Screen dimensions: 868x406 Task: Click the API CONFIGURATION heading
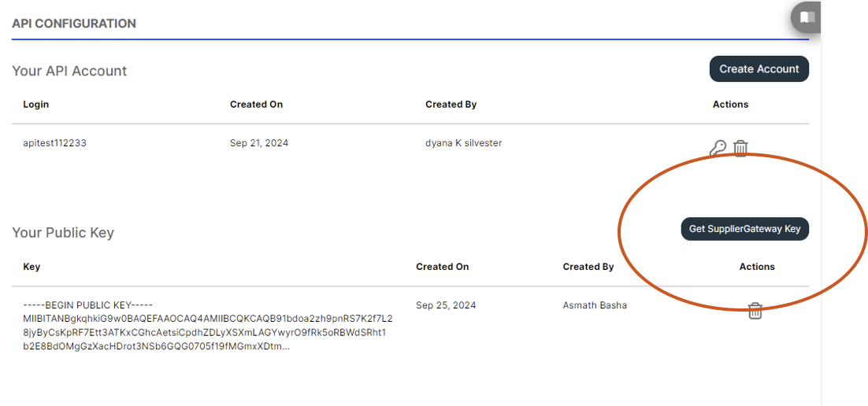[x=73, y=24]
